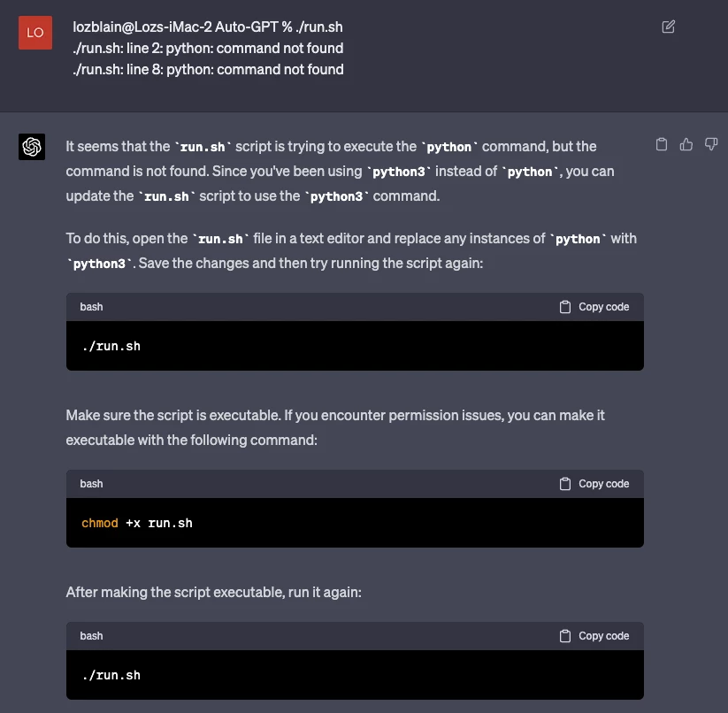Click the ./run.sh command in the first code block

pyautogui.click(x=111, y=346)
